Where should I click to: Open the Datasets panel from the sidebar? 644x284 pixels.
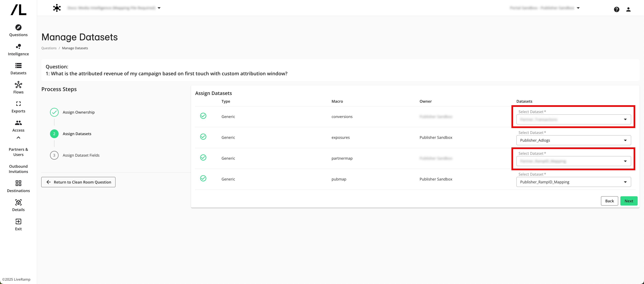(x=18, y=68)
